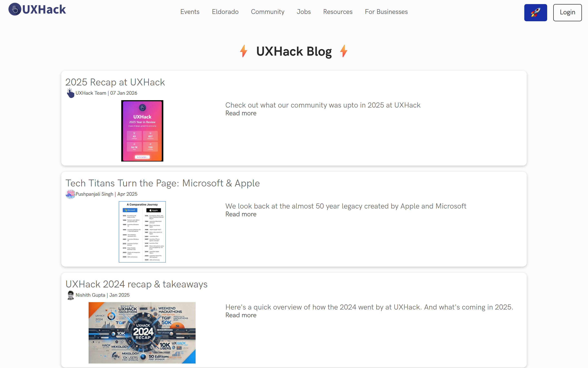This screenshot has height=368, width=588.
Task: Click 'Pushpanjali Singh | Apr 2025' byline
Action: (x=106, y=194)
